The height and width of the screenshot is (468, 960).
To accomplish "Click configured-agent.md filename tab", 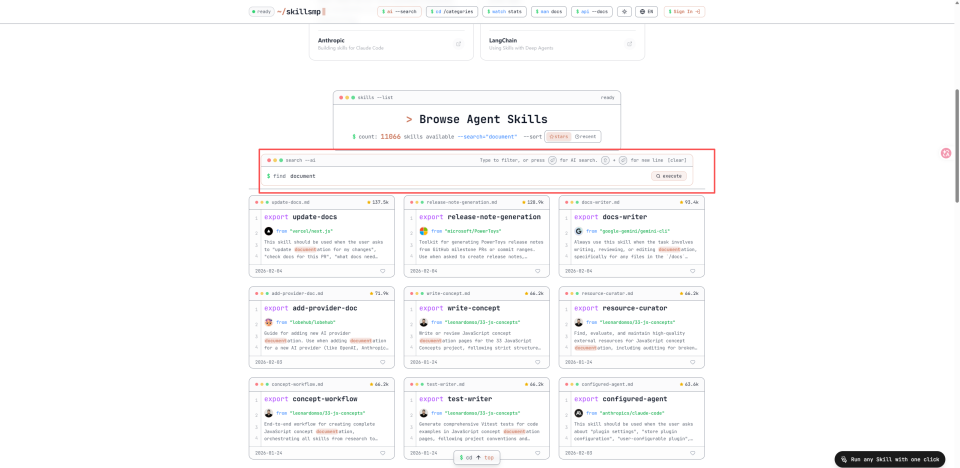I will pos(607,384).
